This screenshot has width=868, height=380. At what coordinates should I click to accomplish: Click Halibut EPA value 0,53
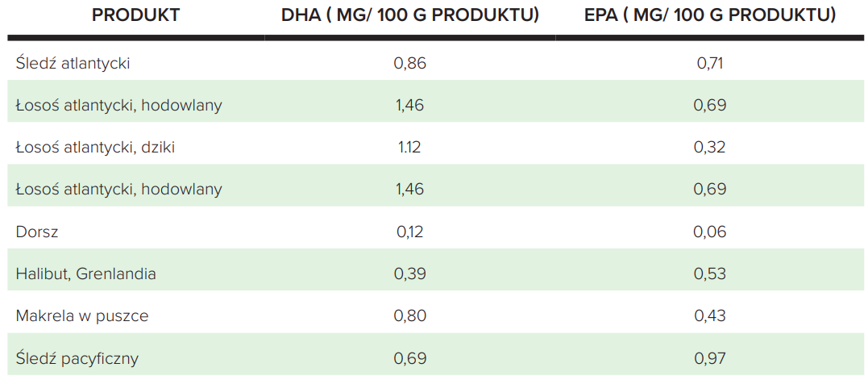click(x=709, y=274)
